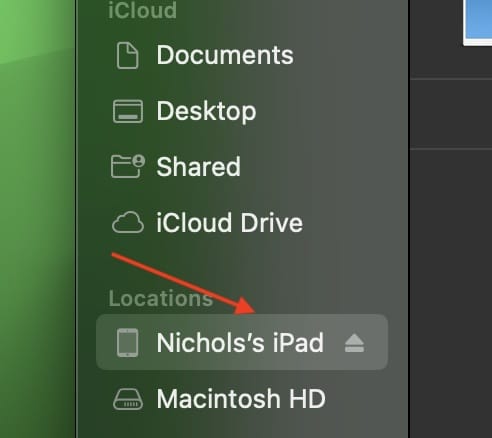This screenshot has width=492, height=438.
Task: Click the Macintosh HD drive icon
Action: (128, 399)
